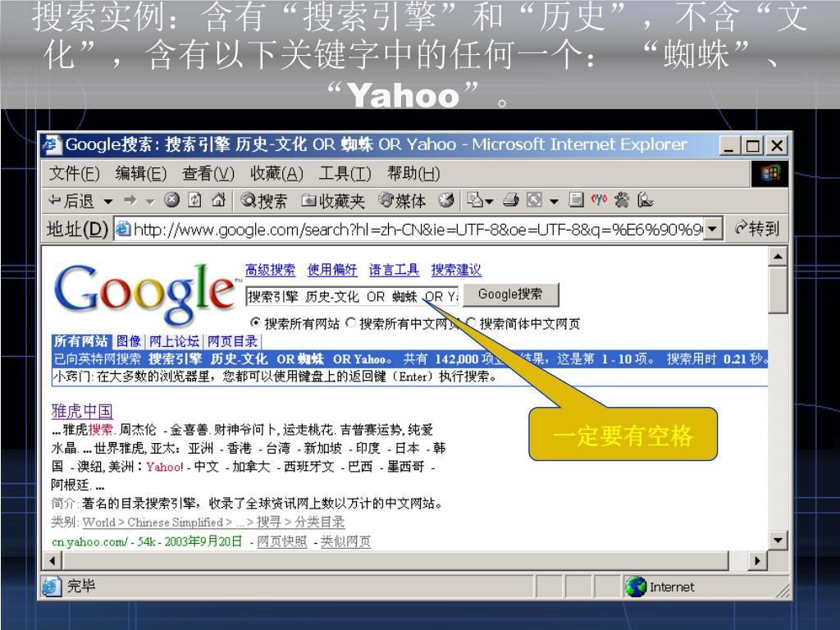Click the vertical scrollbar up arrow
Viewport: 840px width, 630px height.
coord(778,257)
